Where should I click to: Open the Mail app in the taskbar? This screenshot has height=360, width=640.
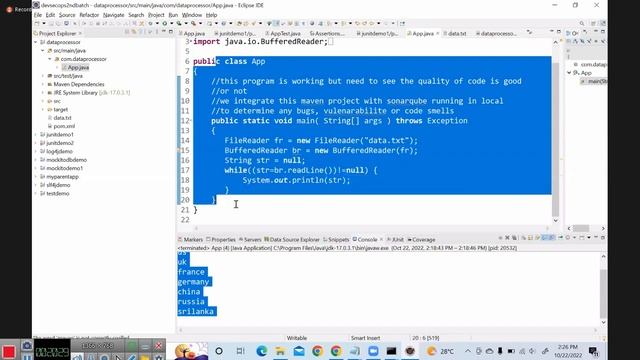tap(299, 351)
